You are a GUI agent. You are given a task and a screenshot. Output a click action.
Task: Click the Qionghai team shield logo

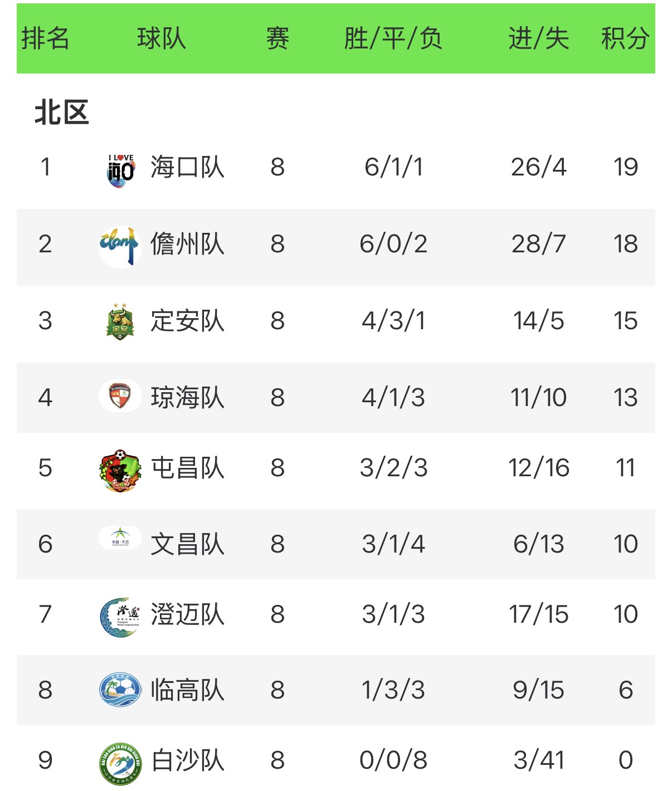[x=120, y=396]
